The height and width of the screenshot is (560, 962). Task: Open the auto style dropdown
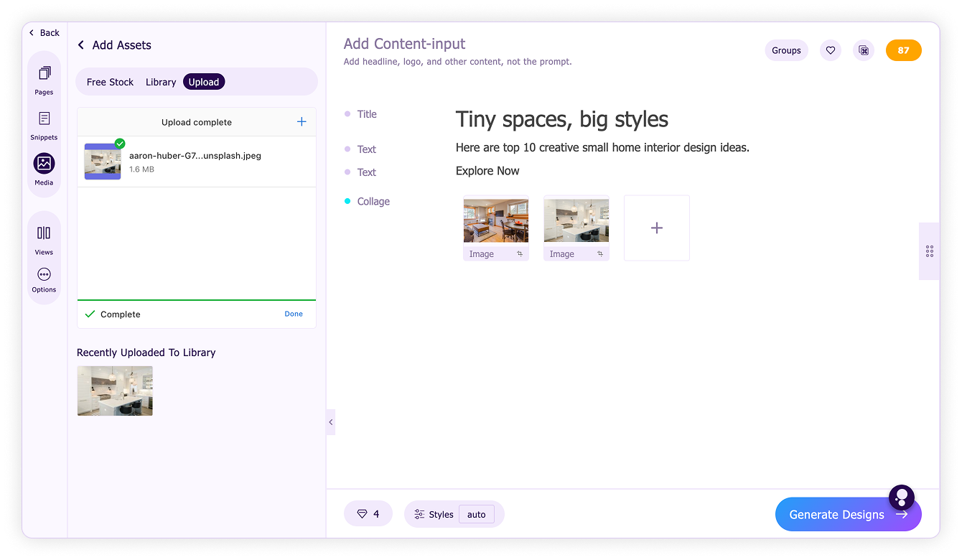[x=477, y=514]
